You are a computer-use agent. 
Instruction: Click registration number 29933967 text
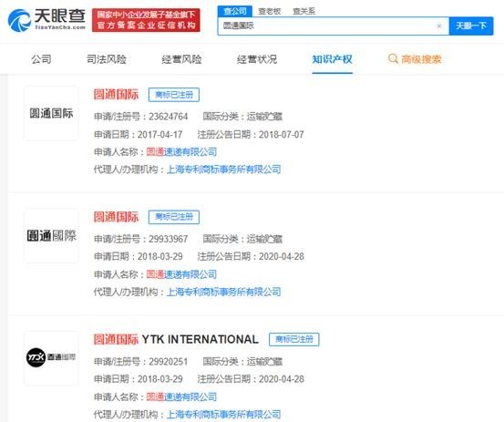coord(168,239)
